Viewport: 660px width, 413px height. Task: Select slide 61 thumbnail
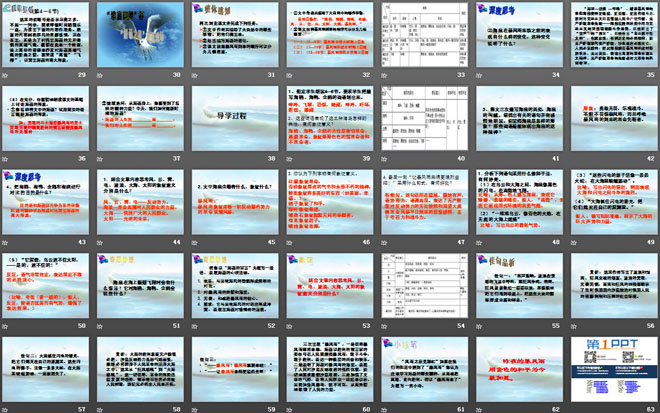424,369
